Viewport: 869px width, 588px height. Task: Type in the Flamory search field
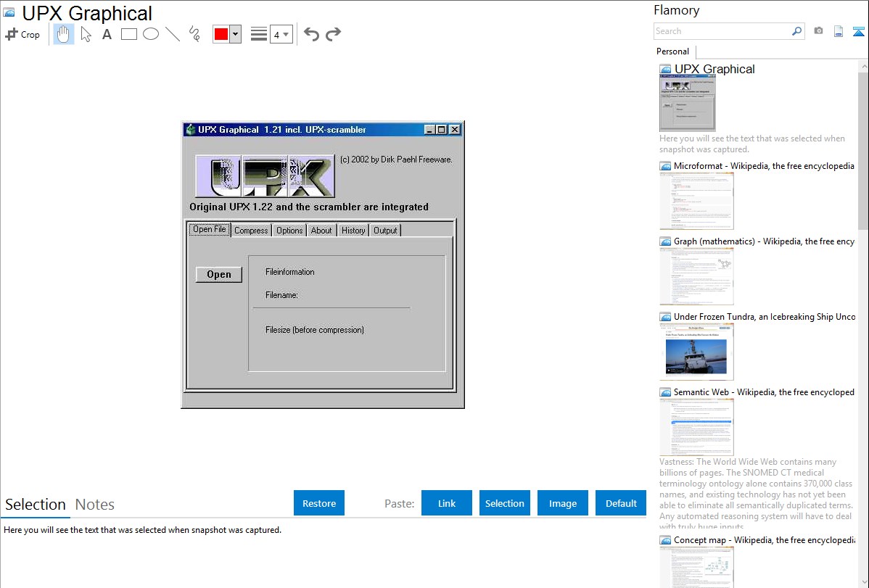[x=722, y=31]
